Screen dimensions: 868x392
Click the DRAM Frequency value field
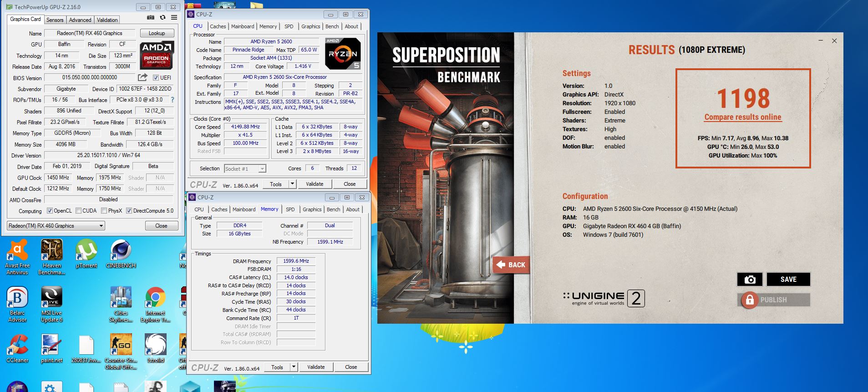tap(296, 261)
